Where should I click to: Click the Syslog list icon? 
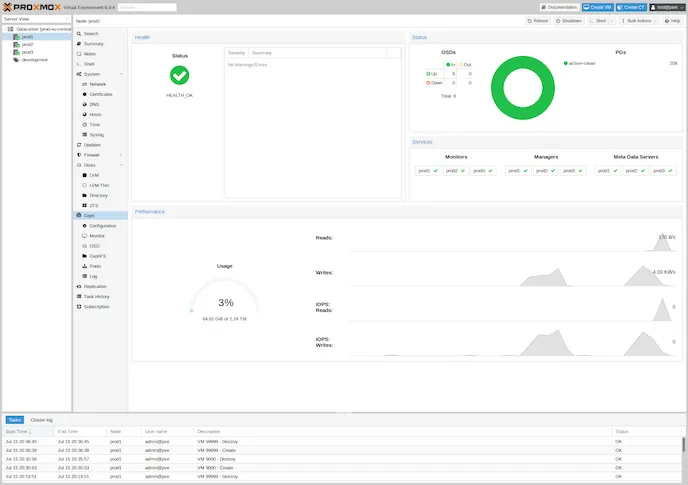[85, 135]
